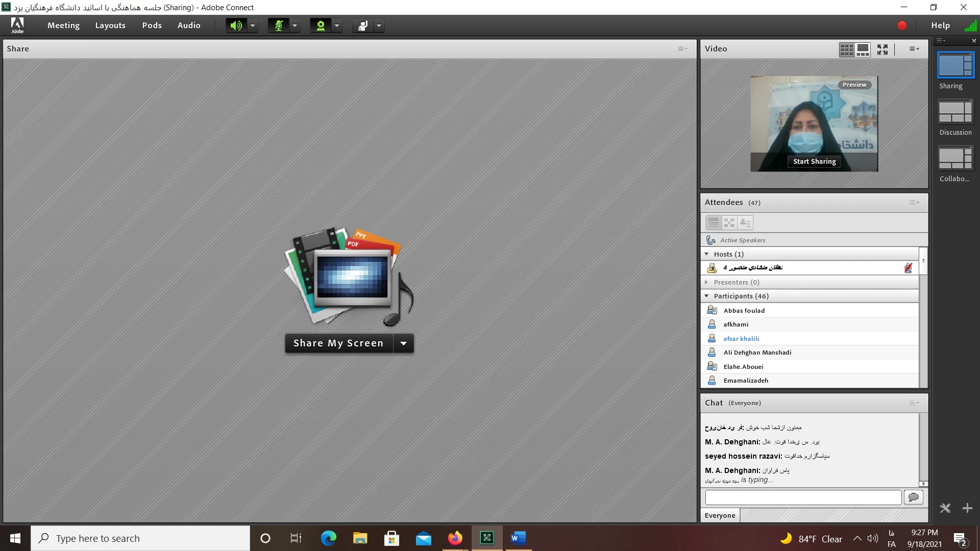Open the Pods menu

[152, 26]
